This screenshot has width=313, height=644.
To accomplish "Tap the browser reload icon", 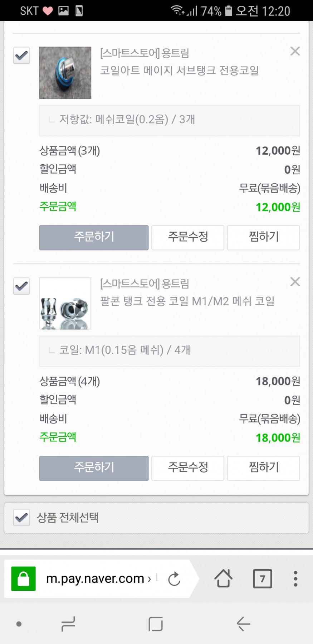I will (x=174, y=579).
